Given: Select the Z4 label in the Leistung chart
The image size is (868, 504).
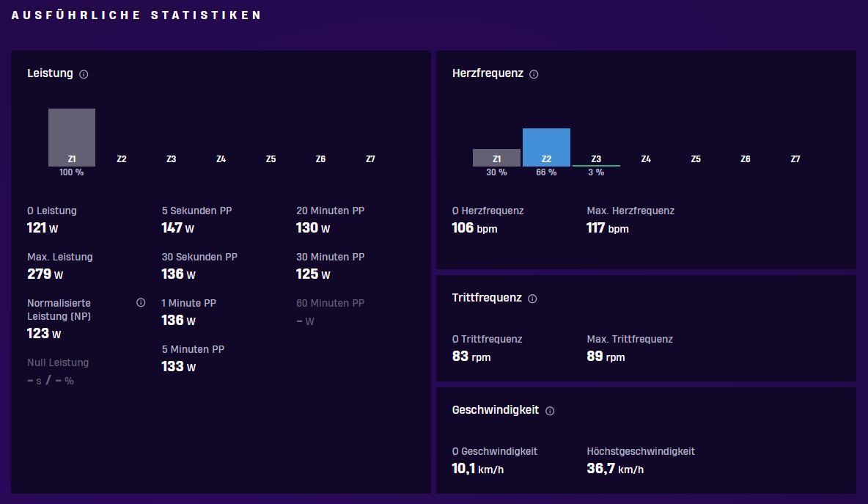Looking at the screenshot, I should coord(221,159).
